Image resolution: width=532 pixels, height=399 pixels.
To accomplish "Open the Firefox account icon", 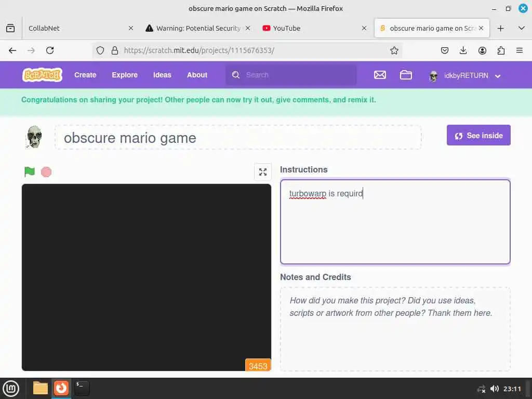I will (482, 50).
